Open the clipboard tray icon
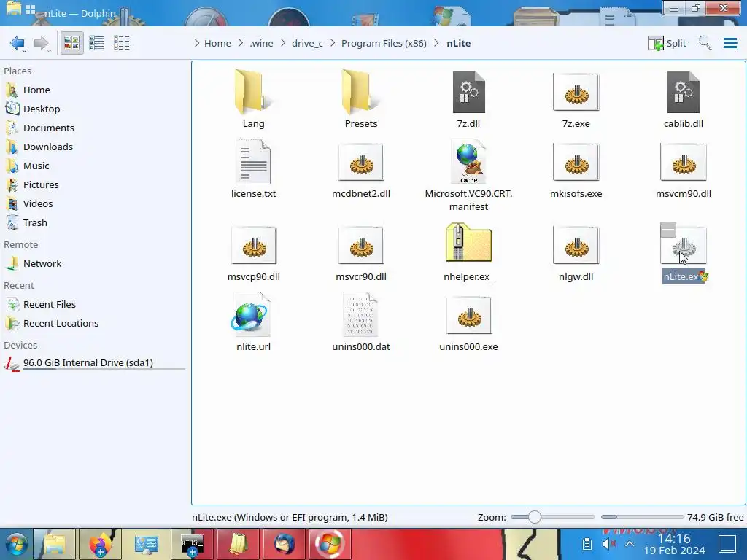 (587, 544)
